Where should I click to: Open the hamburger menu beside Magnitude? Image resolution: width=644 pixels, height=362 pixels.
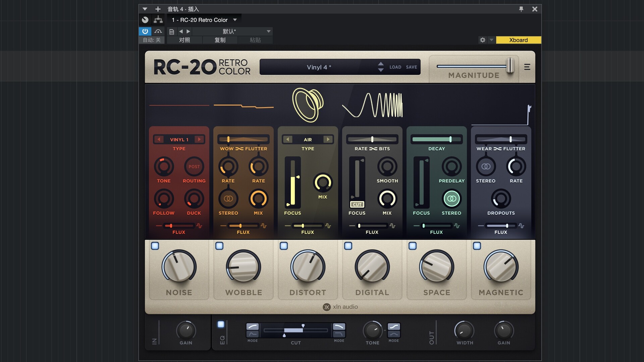click(x=527, y=67)
